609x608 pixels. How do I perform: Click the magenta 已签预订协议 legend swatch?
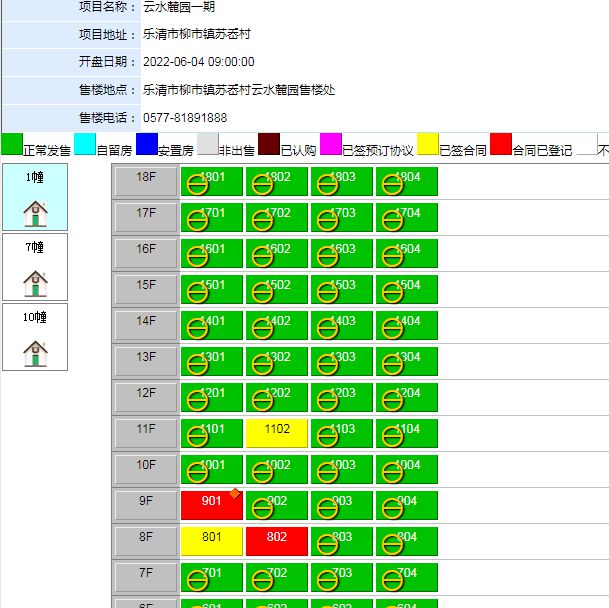click(330, 145)
